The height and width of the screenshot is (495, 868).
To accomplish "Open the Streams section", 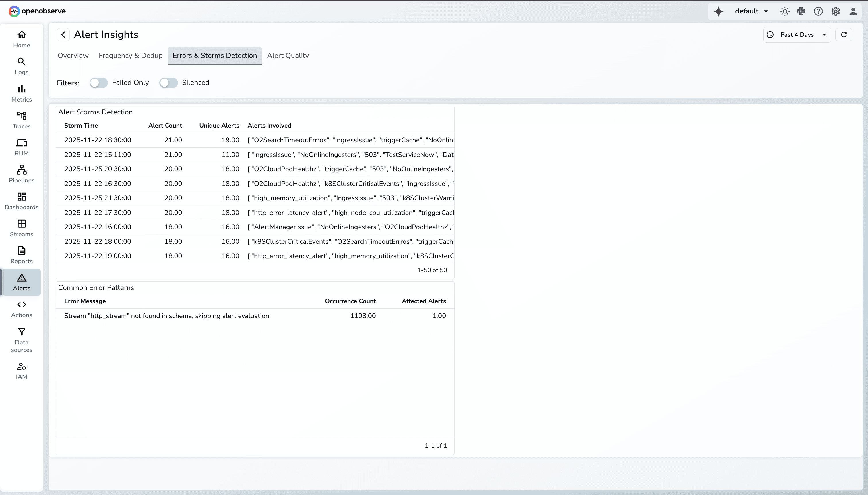I will (21, 227).
